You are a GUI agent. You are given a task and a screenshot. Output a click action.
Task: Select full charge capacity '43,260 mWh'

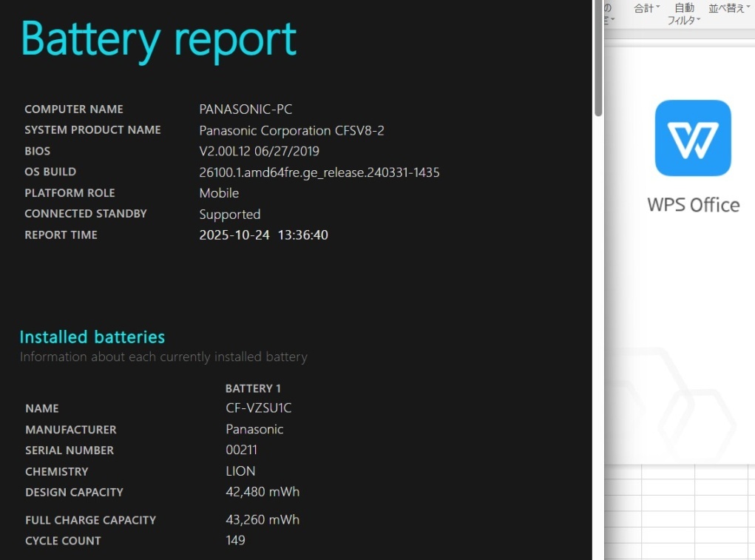263,519
